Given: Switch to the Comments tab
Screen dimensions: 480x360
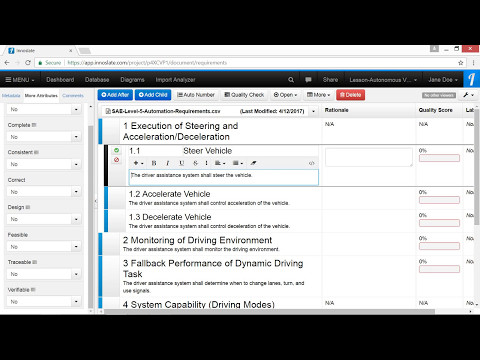Looking at the screenshot, I should [73, 96].
